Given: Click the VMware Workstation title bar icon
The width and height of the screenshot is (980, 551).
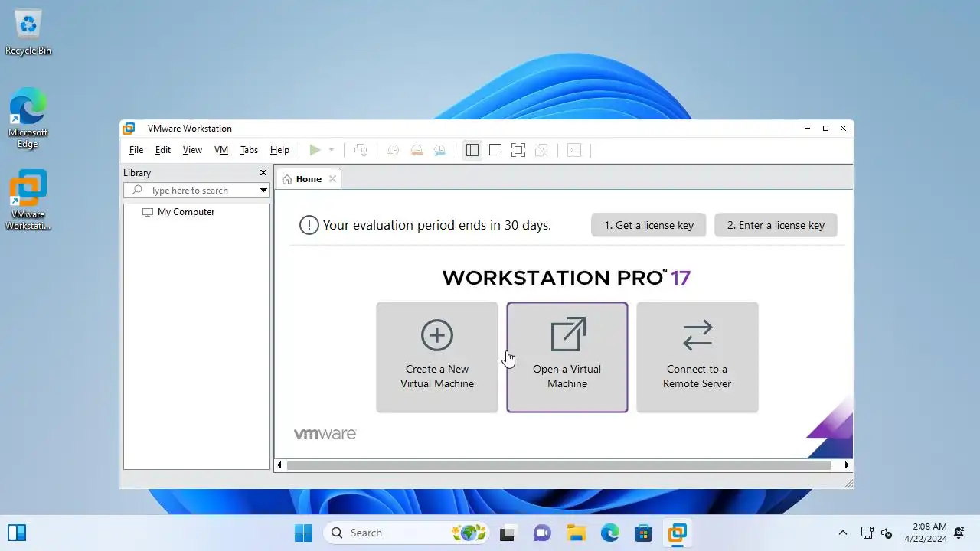Looking at the screenshot, I should click(x=129, y=129).
